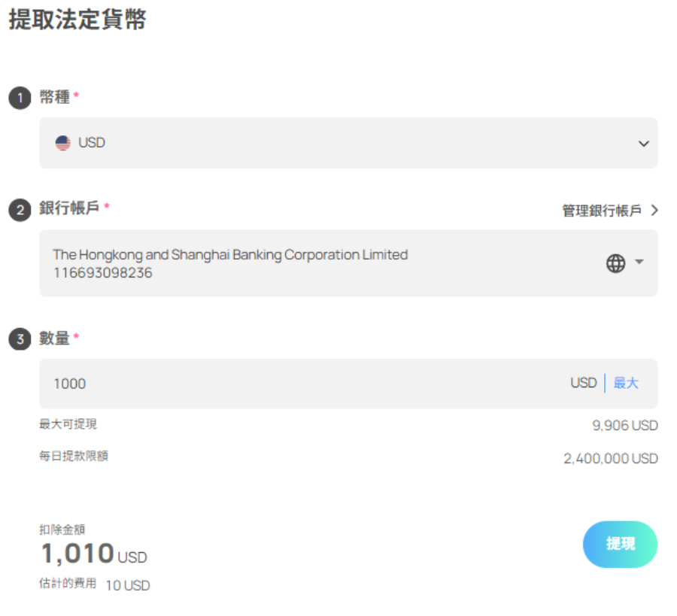Click the 最大 max amount link
Image resolution: width=677 pixels, height=616 pixels.
626,383
